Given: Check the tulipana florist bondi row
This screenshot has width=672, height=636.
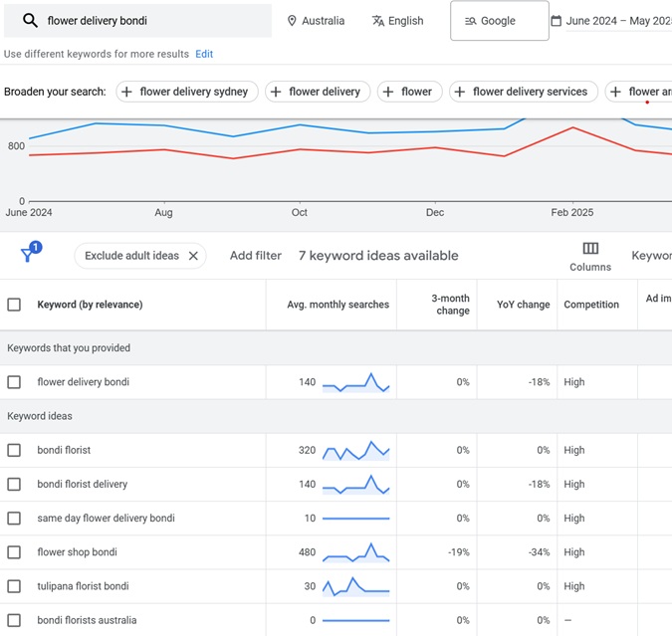Looking at the screenshot, I should tap(14, 586).
